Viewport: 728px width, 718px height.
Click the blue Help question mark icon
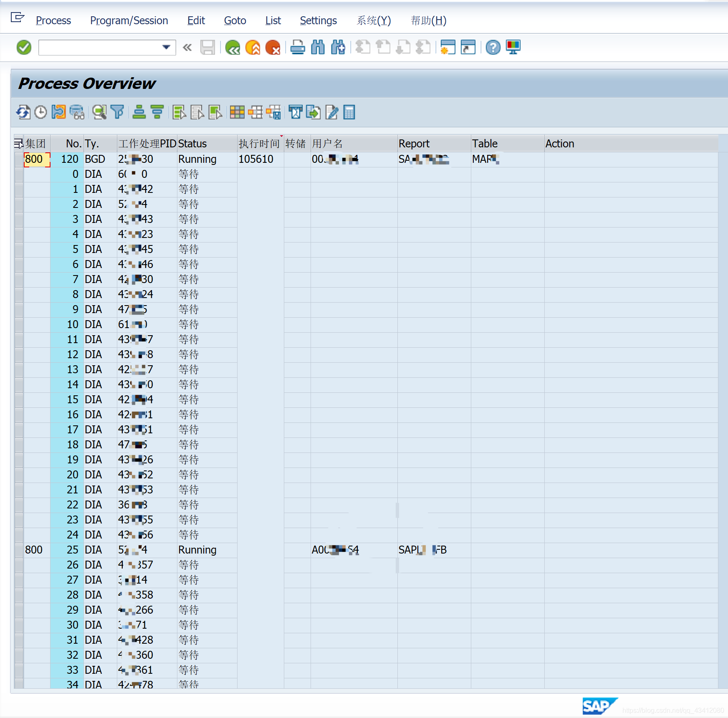point(493,48)
